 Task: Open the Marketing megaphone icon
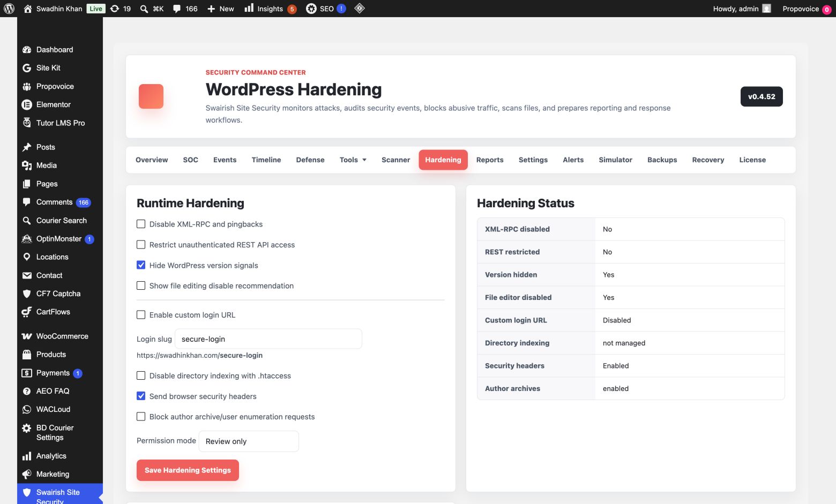click(27, 474)
